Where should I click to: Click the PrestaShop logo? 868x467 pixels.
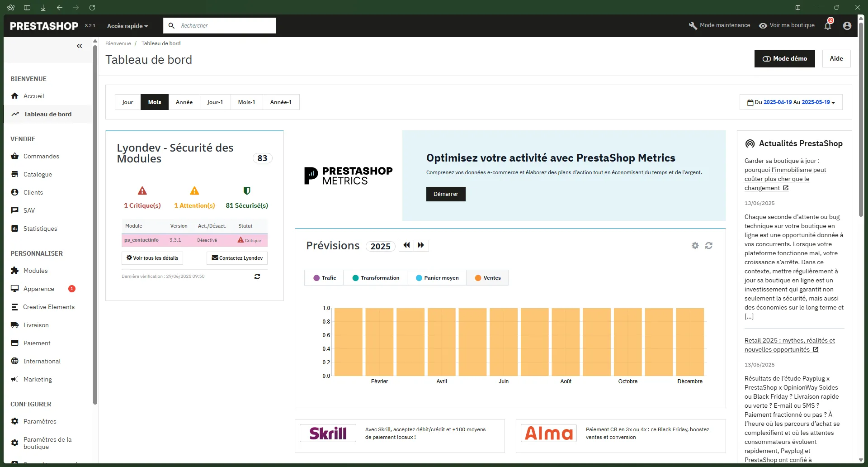[44, 26]
